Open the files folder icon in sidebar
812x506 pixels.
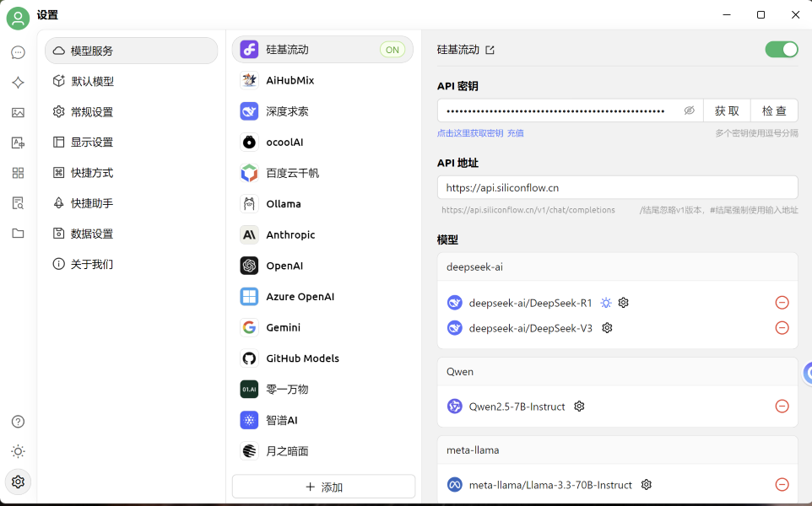pos(18,234)
